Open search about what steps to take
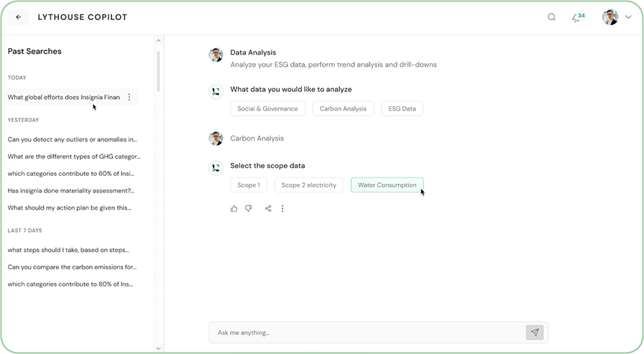 [68, 250]
